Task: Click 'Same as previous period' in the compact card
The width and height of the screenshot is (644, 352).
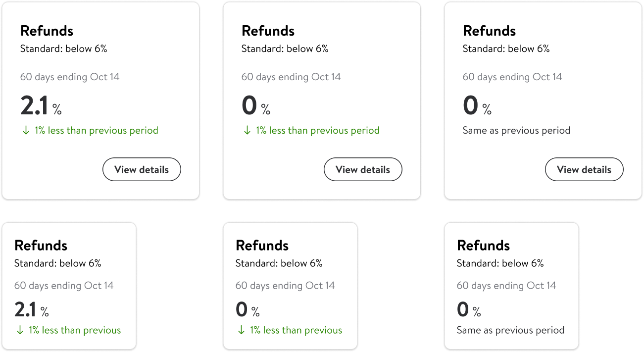Action: tap(510, 330)
